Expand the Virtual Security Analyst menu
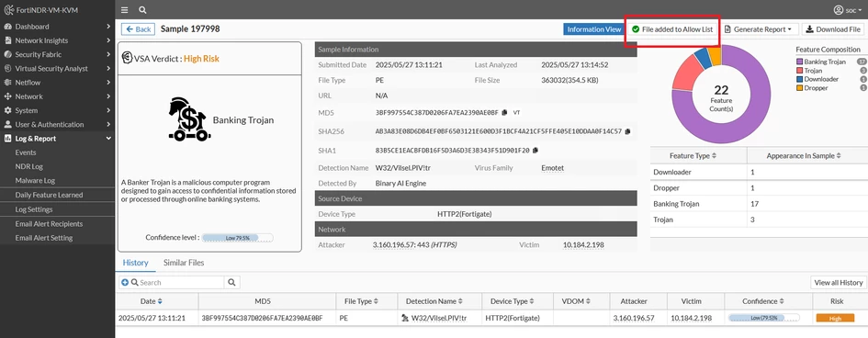Viewport: 868px width, 338px height. point(57,69)
